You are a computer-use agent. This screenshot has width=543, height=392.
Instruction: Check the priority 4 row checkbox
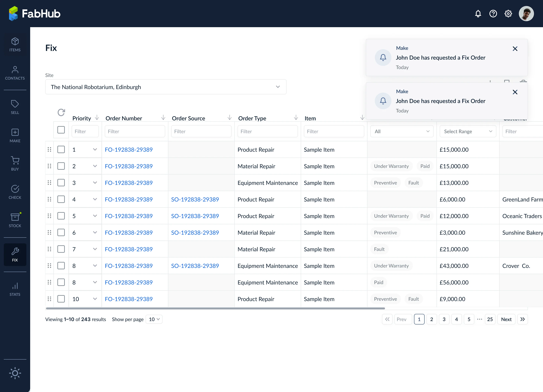coord(61,199)
